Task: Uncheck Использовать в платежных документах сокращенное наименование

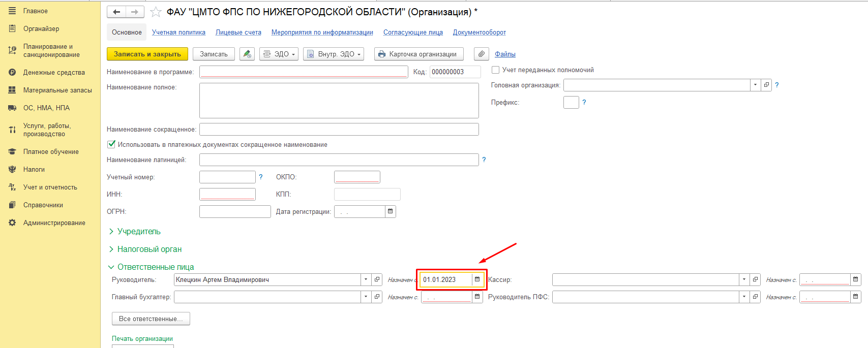Action: pyautogui.click(x=111, y=144)
